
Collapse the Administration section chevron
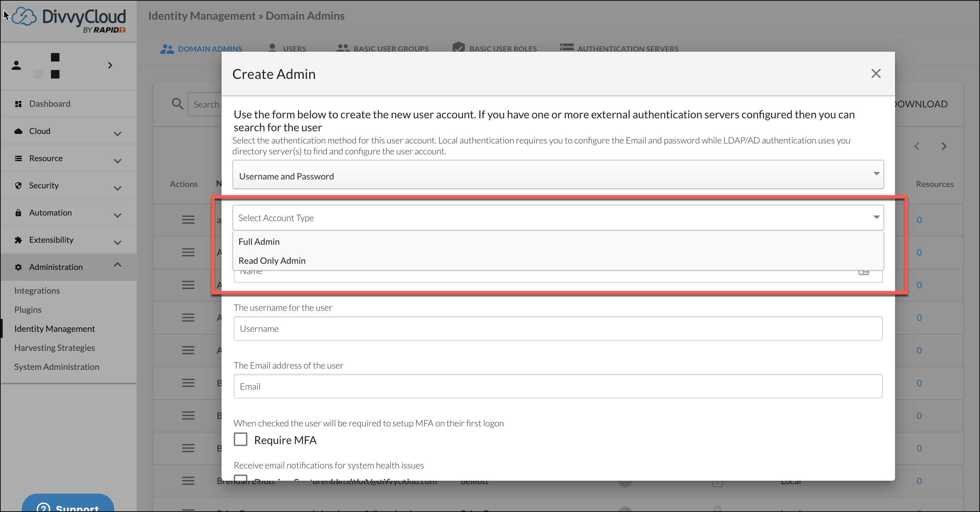pyautogui.click(x=118, y=264)
